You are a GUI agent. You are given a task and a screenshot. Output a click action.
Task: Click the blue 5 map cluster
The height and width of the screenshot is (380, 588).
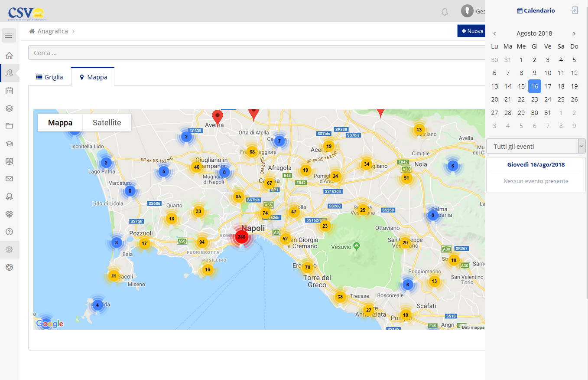coord(163,171)
